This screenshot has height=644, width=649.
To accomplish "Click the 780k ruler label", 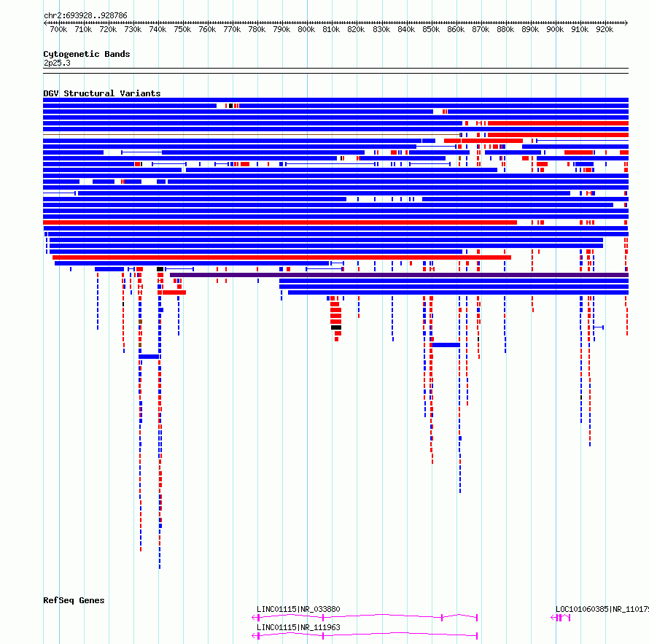I will [257, 29].
